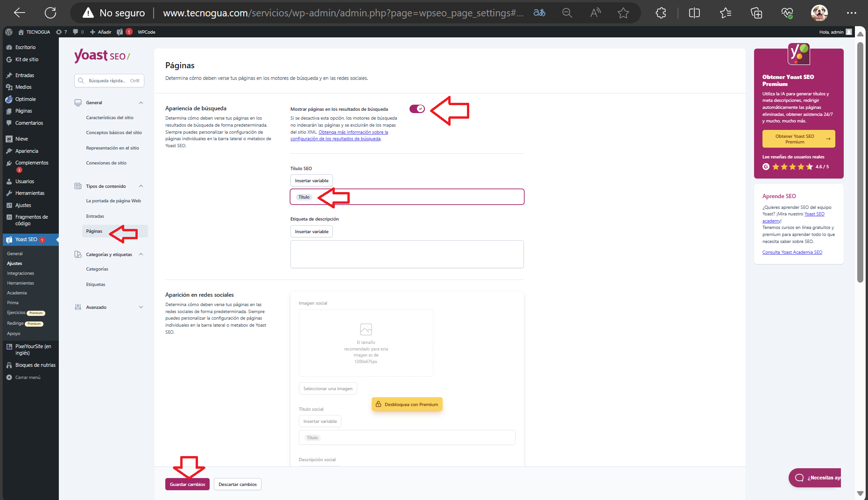868x500 pixels.
Task: Open browser essentials heart icon
Action: point(787,13)
